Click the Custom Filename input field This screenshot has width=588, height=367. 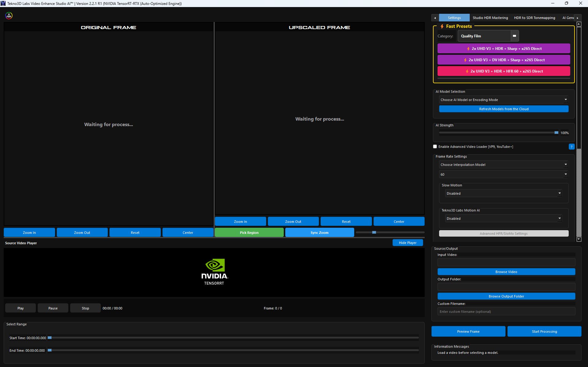click(506, 312)
